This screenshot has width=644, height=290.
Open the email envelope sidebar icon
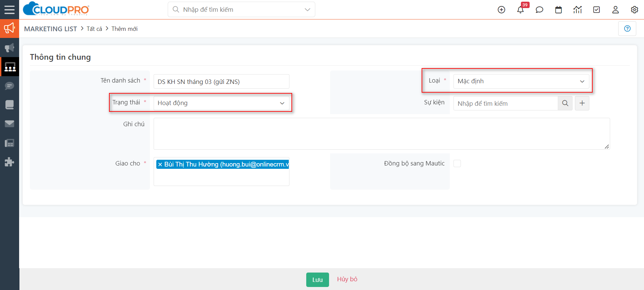pos(9,124)
